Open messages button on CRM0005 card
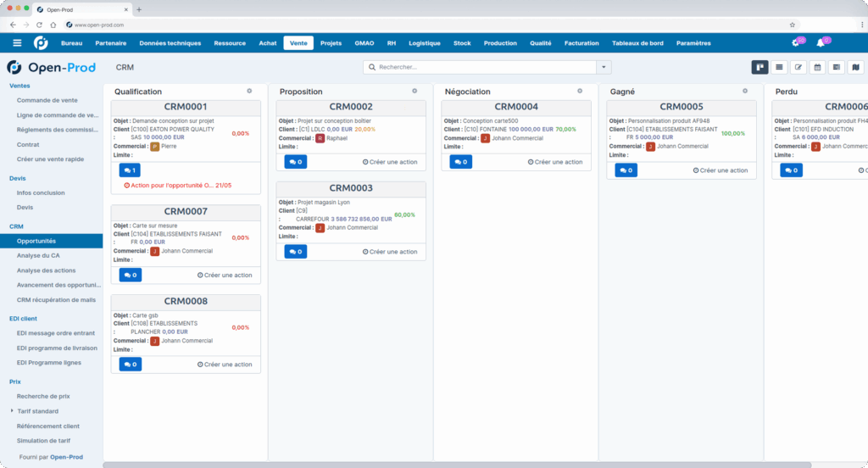This screenshot has width=868, height=468. coord(626,170)
